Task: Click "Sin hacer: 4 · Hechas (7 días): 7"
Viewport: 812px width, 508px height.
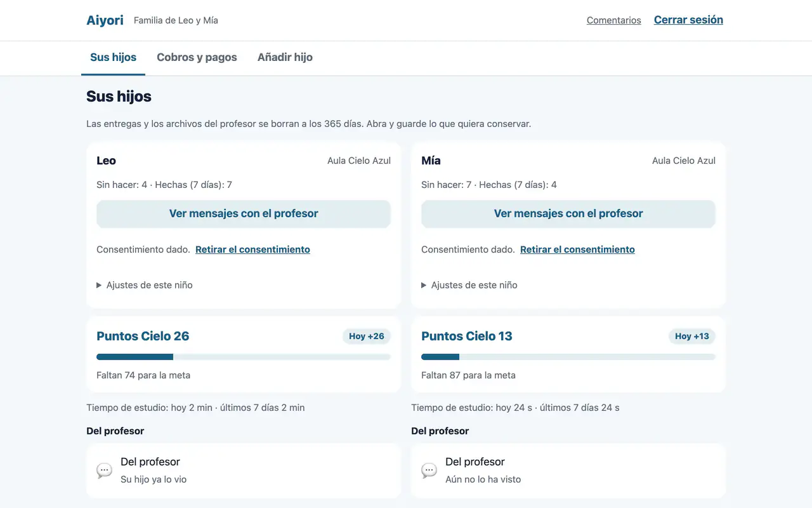Action: click(164, 185)
